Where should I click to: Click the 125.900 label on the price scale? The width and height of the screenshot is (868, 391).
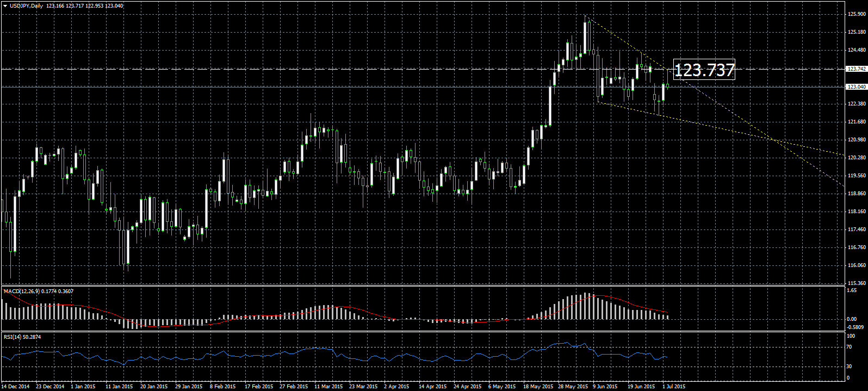point(856,14)
